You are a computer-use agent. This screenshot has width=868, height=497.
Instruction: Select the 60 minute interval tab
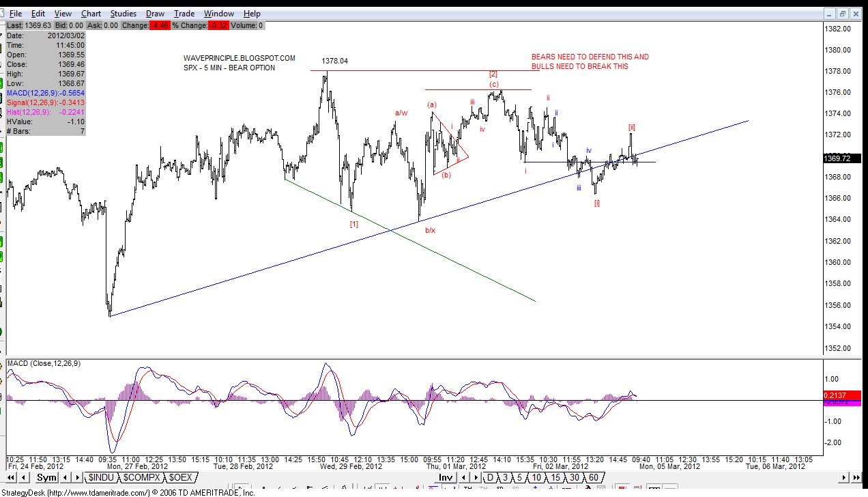593,477
